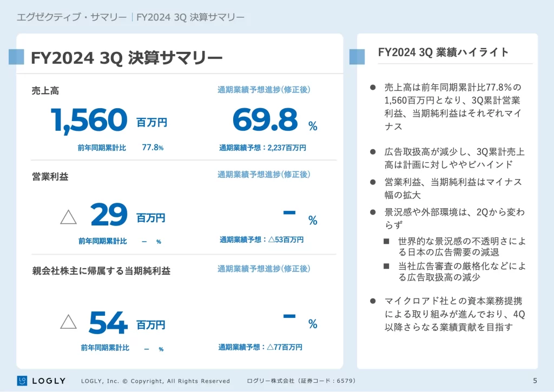Click 通期業績予想：△53百万円 text
554x392 pixels.
[x=261, y=240]
